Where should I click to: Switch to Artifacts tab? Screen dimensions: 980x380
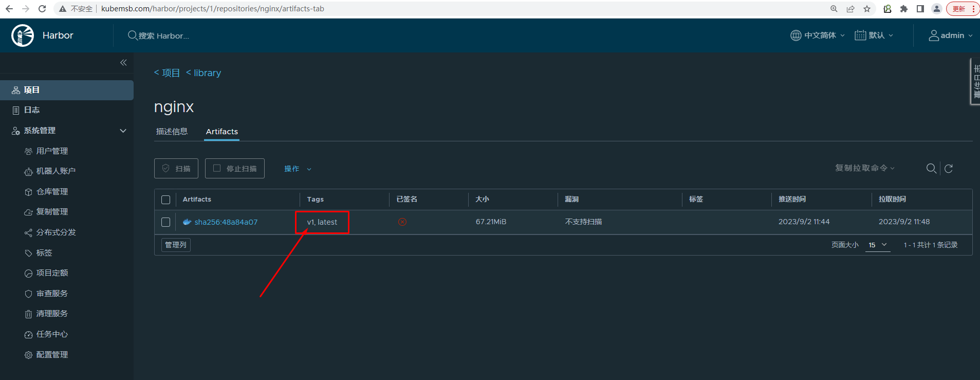222,132
